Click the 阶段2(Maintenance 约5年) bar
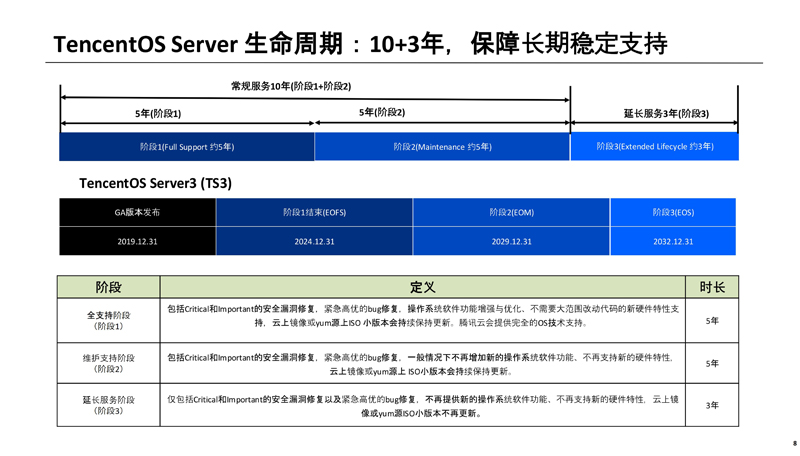 [442, 147]
